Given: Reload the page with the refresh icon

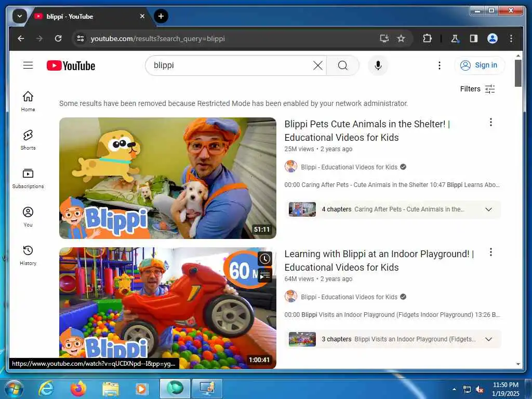Looking at the screenshot, I should [x=58, y=38].
